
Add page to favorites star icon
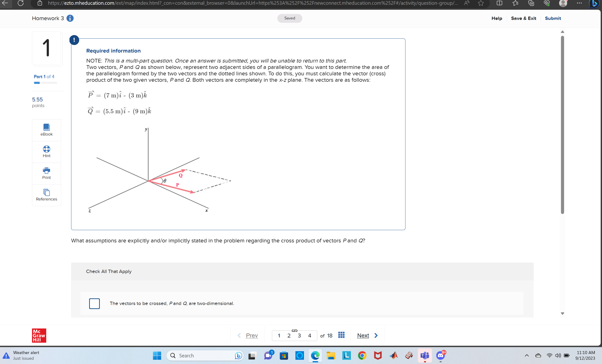pos(481,3)
